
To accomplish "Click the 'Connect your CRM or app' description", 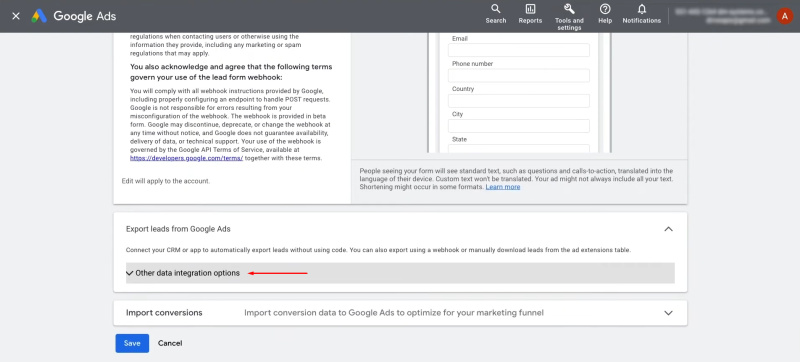I will pyautogui.click(x=379, y=250).
